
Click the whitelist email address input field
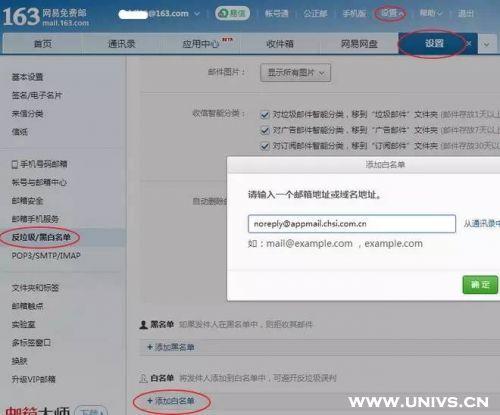pos(352,224)
